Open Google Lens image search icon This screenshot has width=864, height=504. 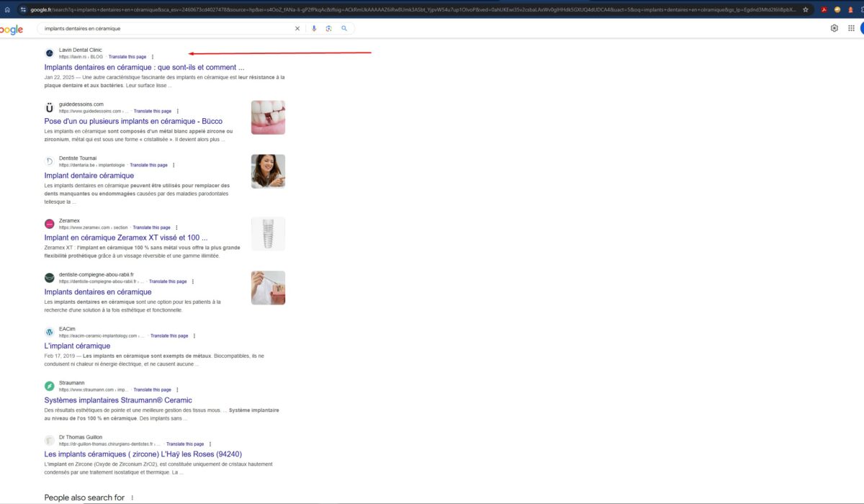coord(328,29)
